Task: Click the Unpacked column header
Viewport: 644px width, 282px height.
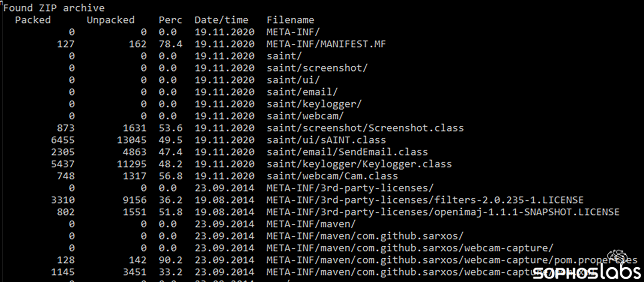Action: [x=110, y=20]
